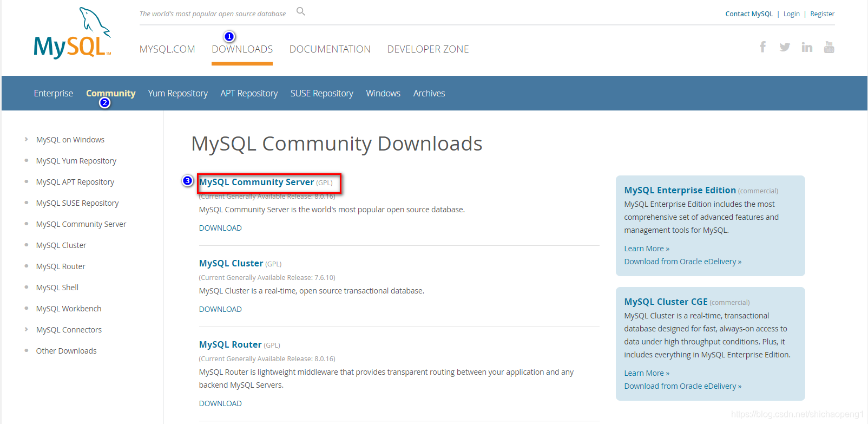Open MySQL Router (GPL) heading link
Viewport: 868px width, 424px height.
point(231,344)
